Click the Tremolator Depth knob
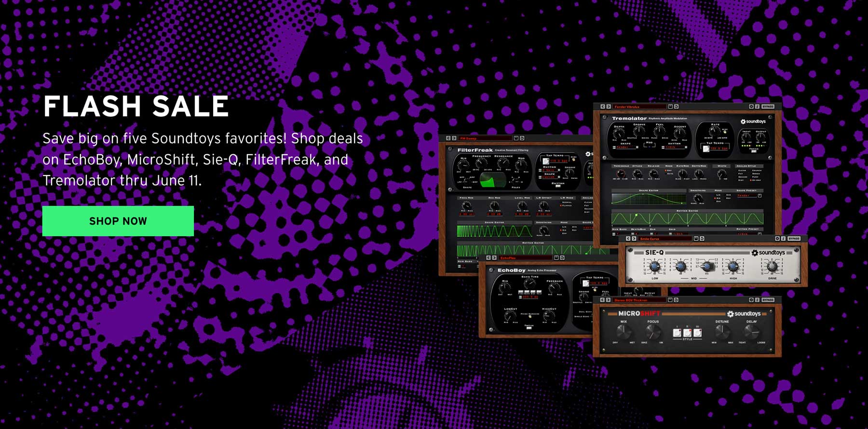The width and height of the screenshot is (868, 429). pyautogui.click(x=619, y=134)
